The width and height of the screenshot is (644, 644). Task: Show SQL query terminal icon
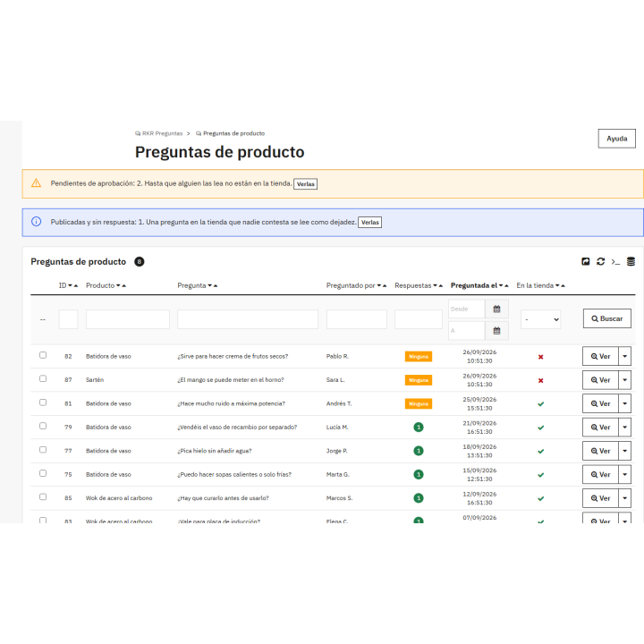click(x=615, y=261)
